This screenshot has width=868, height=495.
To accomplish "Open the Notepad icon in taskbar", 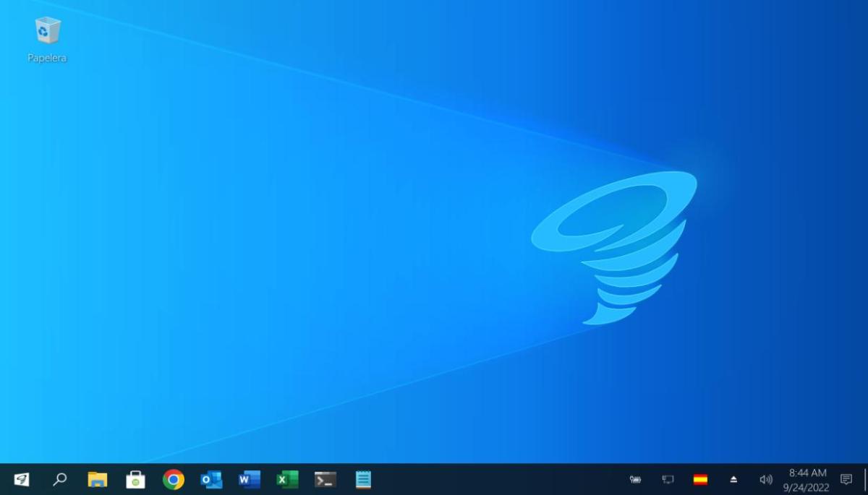I will coord(363,479).
